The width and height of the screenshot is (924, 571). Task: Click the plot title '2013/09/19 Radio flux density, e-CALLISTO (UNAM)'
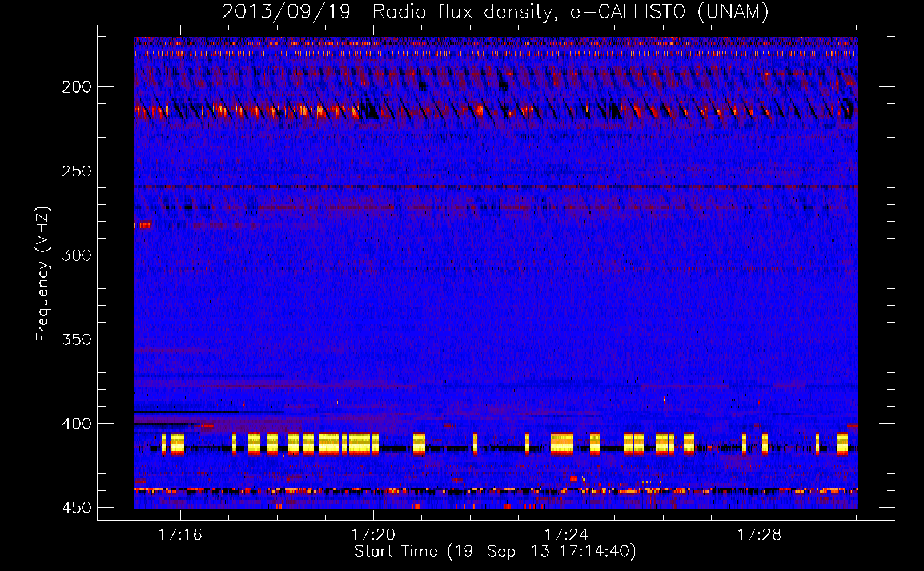pyautogui.click(x=495, y=12)
